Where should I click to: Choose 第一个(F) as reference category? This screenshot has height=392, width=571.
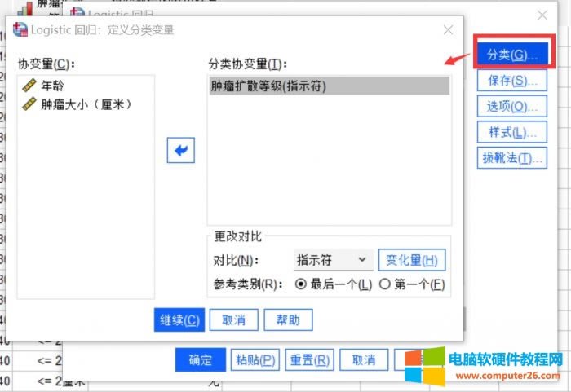[x=385, y=284]
